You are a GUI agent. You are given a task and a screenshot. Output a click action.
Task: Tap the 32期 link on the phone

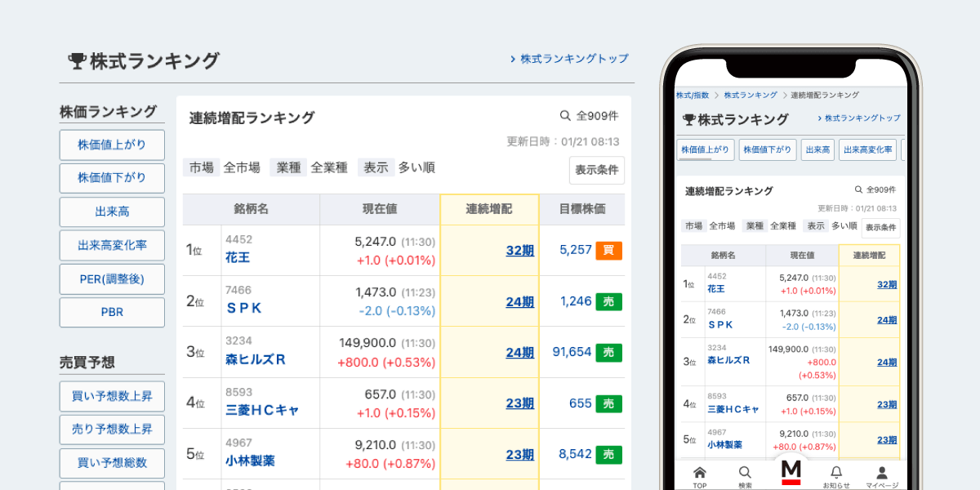point(887,284)
